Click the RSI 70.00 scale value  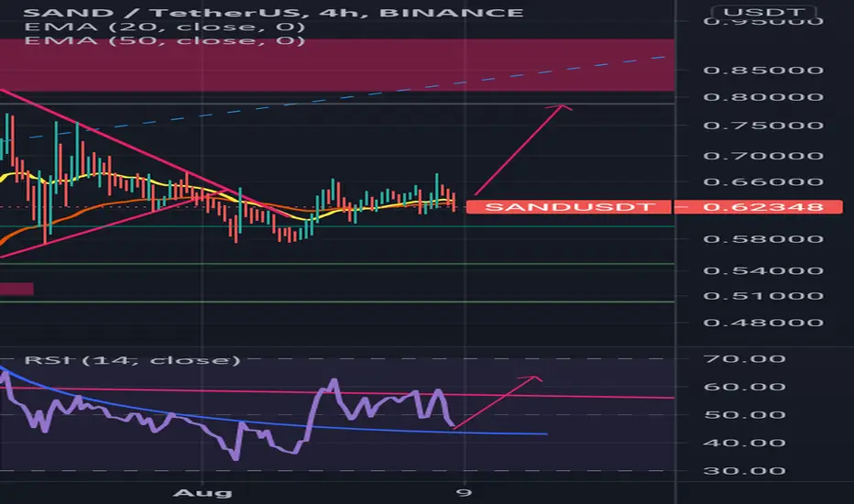click(744, 359)
